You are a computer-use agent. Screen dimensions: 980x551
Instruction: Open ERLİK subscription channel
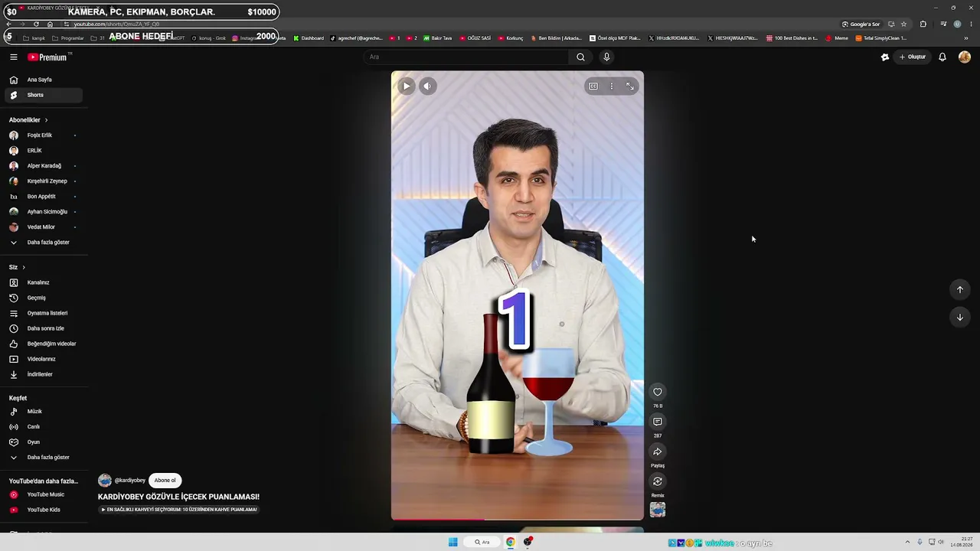coord(43,151)
